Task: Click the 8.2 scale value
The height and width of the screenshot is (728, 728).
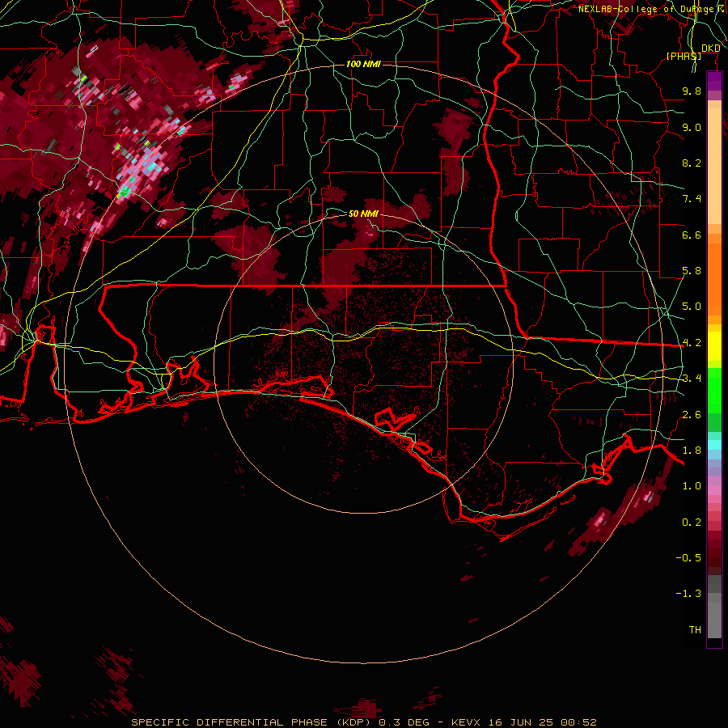Action: click(x=692, y=163)
